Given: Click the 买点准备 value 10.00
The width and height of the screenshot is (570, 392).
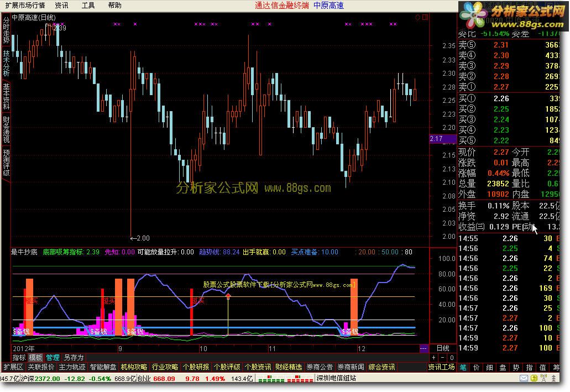Looking at the screenshot, I should point(330,252).
